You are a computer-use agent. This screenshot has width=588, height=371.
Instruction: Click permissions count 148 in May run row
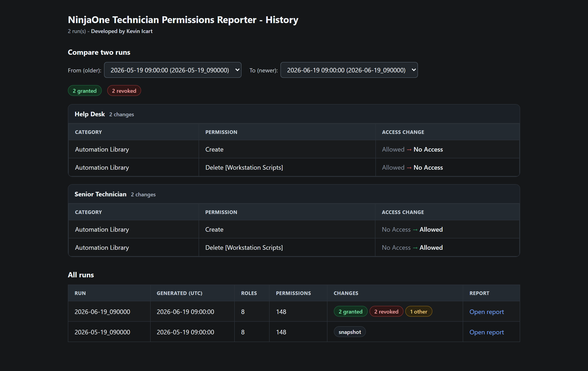tap(281, 332)
